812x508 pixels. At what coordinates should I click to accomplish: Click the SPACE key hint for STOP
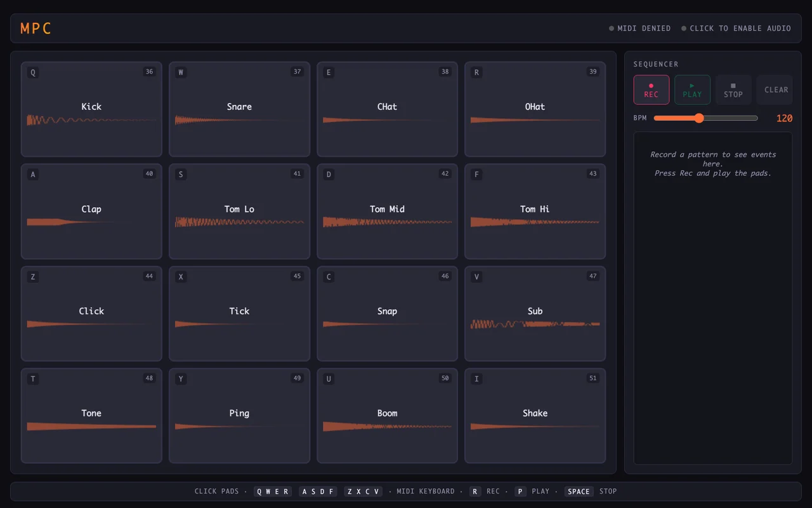coord(579,491)
